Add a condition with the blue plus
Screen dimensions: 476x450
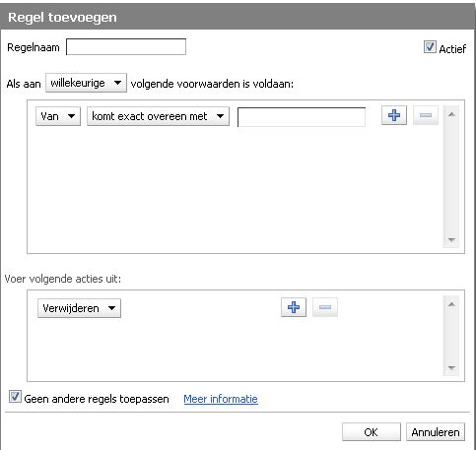(394, 115)
